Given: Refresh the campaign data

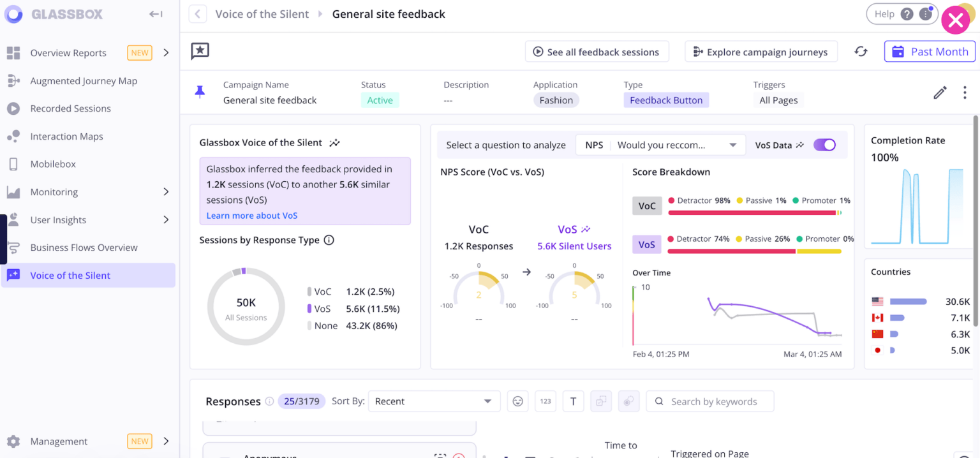Looking at the screenshot, I should [x=861, y=52].
